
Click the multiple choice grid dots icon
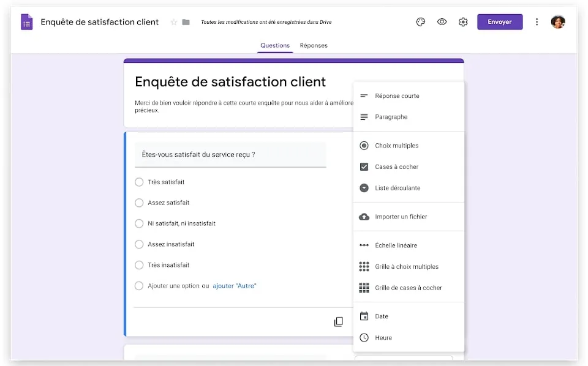click(364, 266)
